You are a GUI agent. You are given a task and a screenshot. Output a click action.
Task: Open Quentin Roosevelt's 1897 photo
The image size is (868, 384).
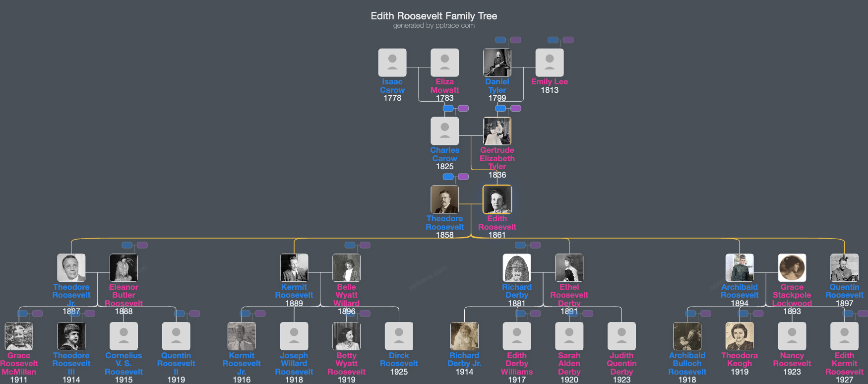[x=845, y=268]
